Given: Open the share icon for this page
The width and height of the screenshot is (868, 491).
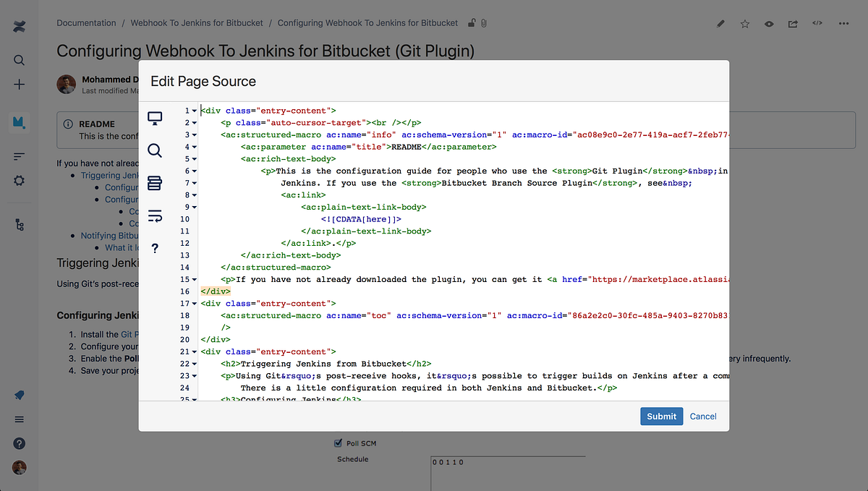Looking at the screenshot, I should (x=793, y=23).
